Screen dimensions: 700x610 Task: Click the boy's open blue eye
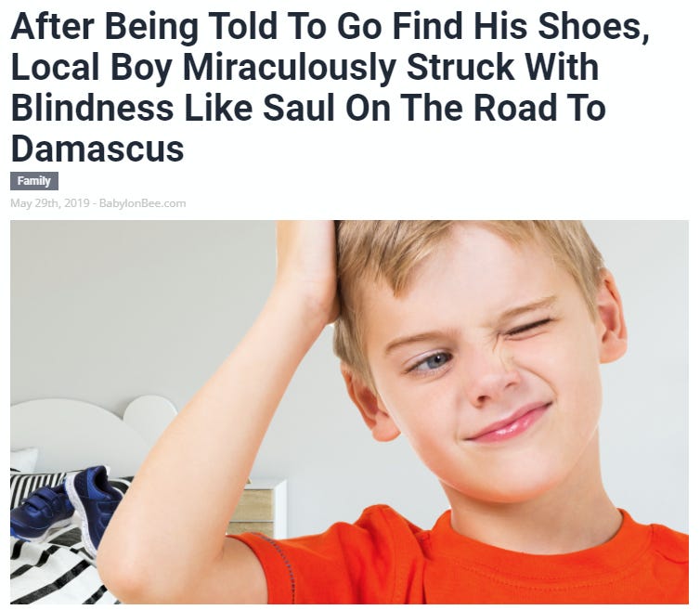coord(432,360)
